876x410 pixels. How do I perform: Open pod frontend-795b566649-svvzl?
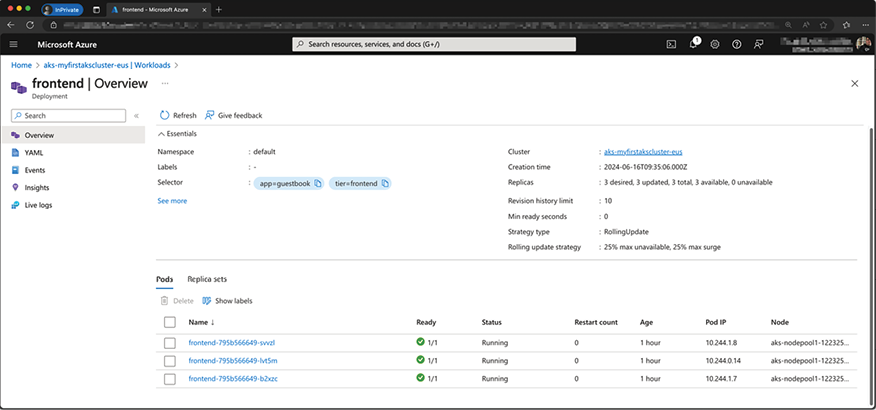232,343
